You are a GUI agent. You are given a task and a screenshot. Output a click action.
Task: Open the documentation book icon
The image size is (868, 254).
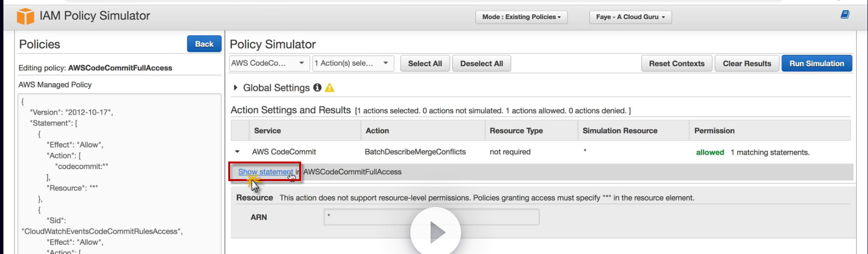pos(845,15)
